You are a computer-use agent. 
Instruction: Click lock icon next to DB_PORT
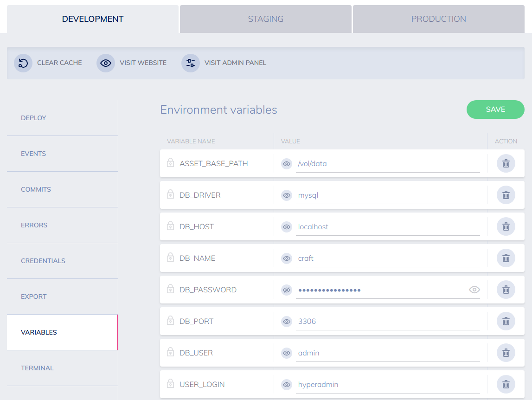coord(170,321)
